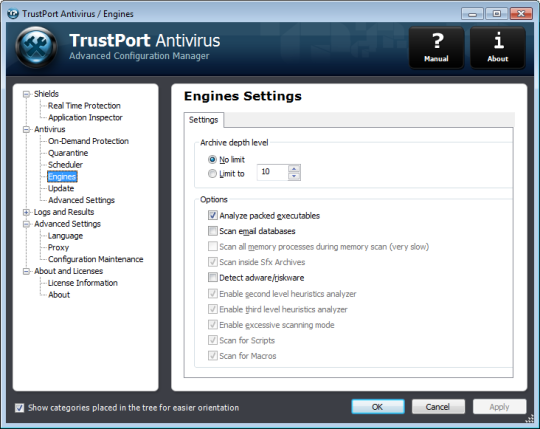
Task: Collapse the About and Licenses node
Action: 26,271
